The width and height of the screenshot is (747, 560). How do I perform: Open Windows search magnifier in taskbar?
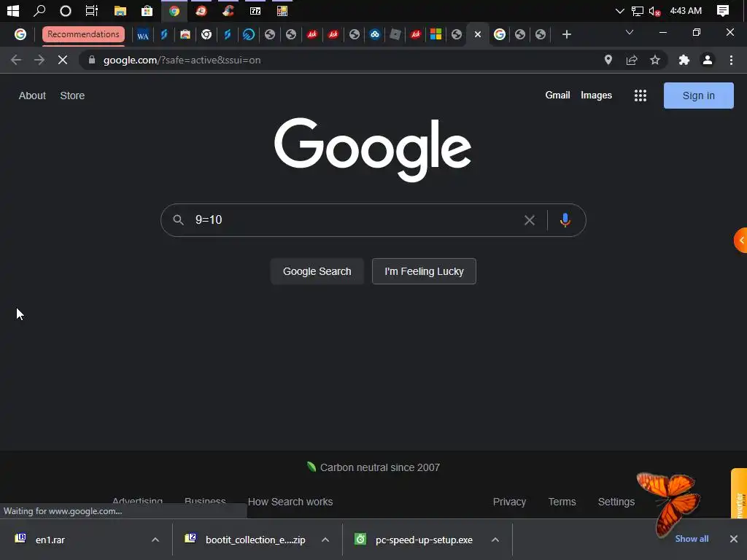39,10
